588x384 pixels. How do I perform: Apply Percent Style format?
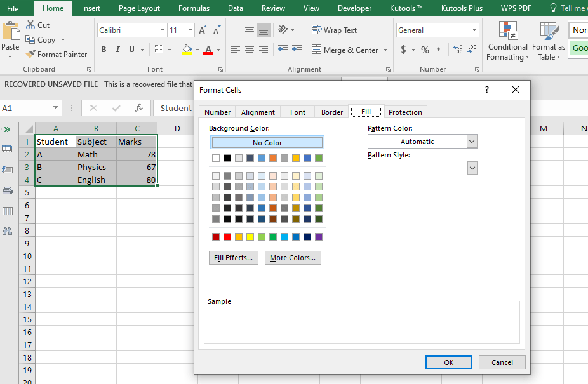click(425, 50)
